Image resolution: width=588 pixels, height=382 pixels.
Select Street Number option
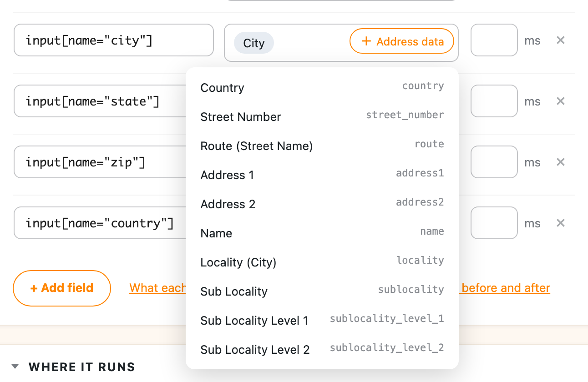[322, 116]
